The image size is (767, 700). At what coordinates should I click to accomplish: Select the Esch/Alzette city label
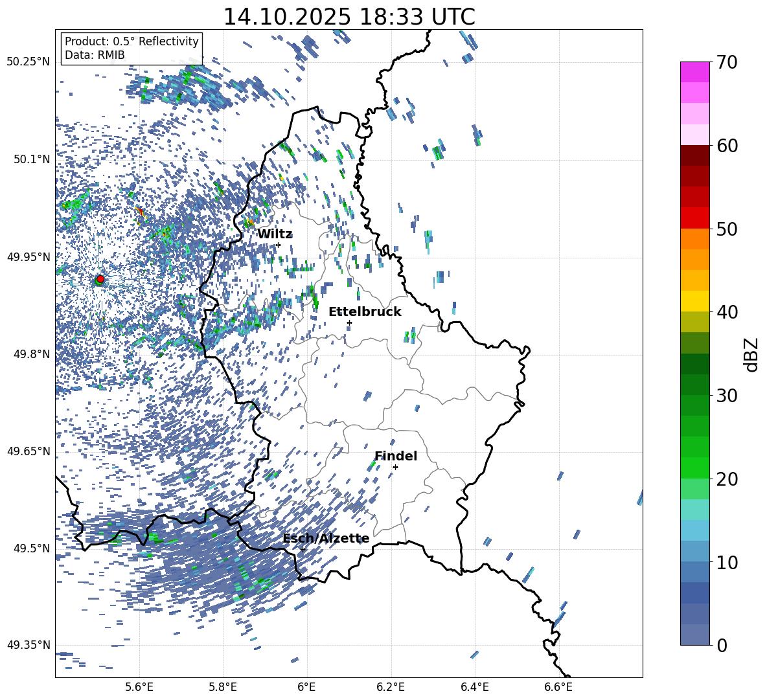tap(326, 538)
